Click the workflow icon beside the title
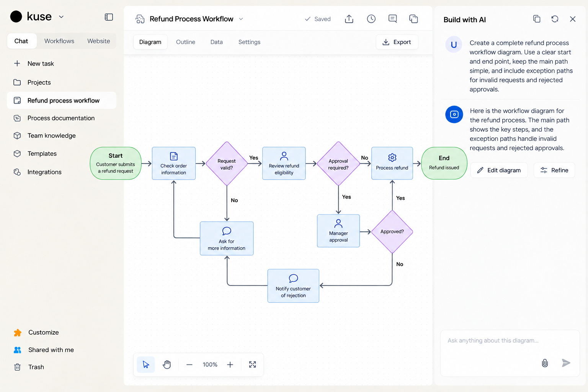The height and width of the screenshot is (392, 588). pos(140,19)
